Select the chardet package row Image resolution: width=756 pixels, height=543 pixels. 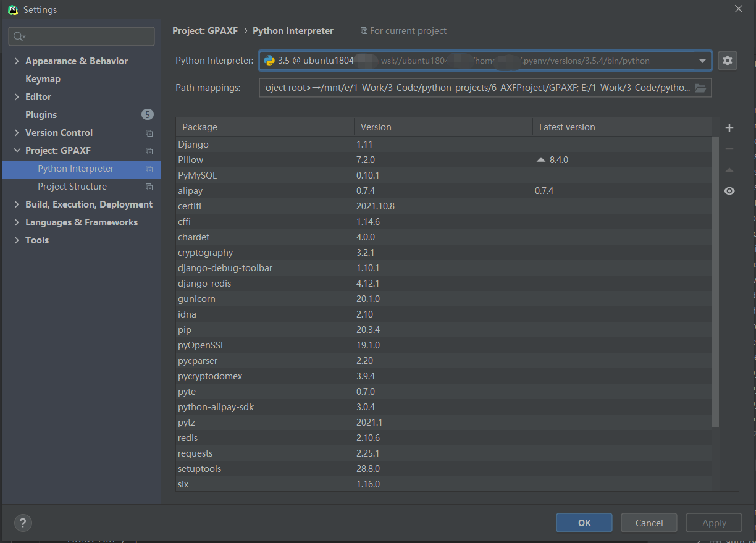pos(443,237)
